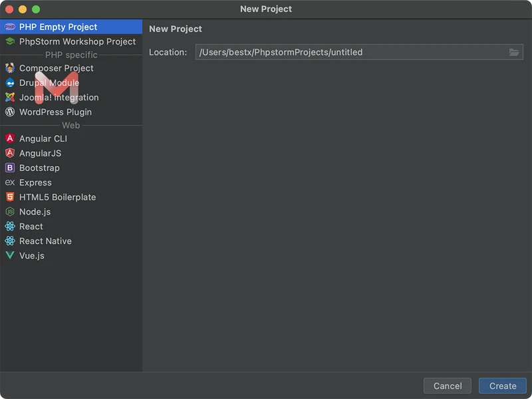Choose Express label

click(35, 182)
